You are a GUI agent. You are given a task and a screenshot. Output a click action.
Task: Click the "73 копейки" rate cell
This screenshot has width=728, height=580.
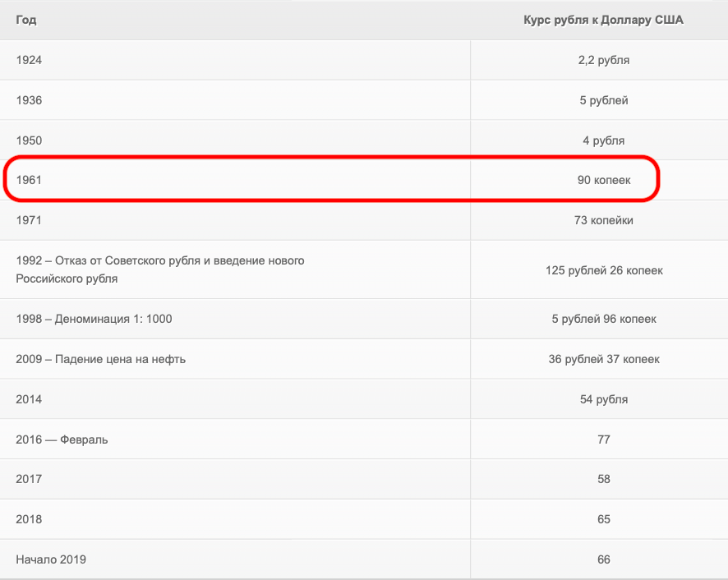[x=604, y=220]
